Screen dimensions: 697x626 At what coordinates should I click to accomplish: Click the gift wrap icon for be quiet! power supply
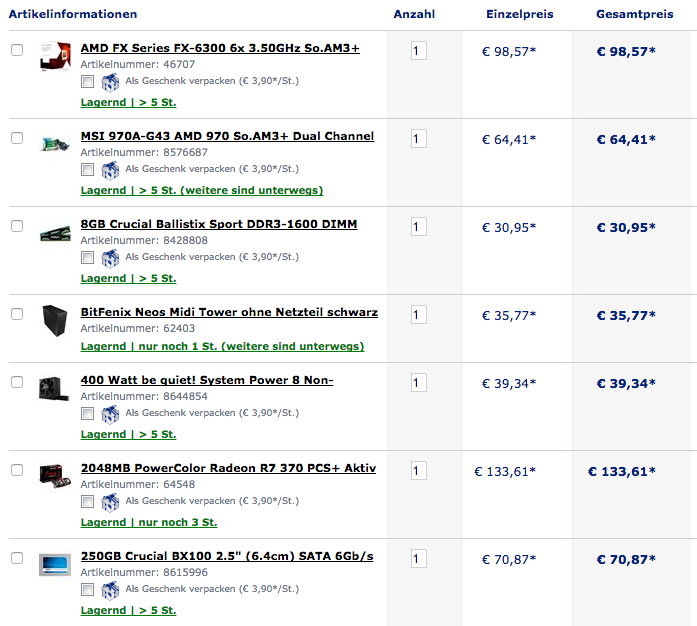coord(110,414)
